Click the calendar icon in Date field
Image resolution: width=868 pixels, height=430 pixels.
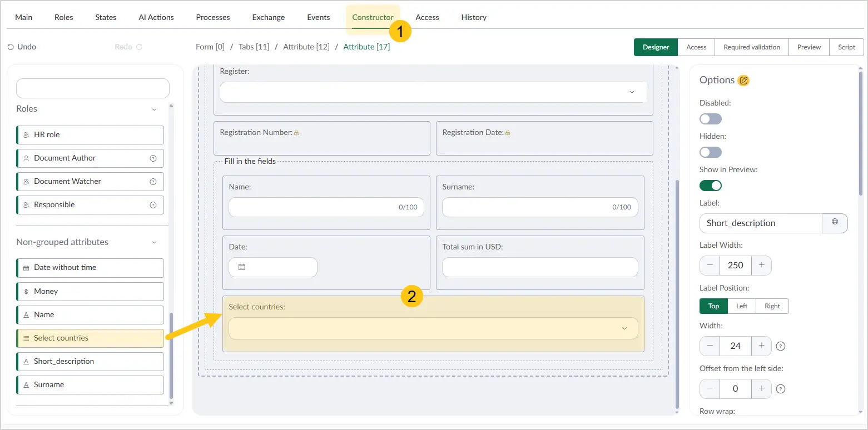[242, 267]
